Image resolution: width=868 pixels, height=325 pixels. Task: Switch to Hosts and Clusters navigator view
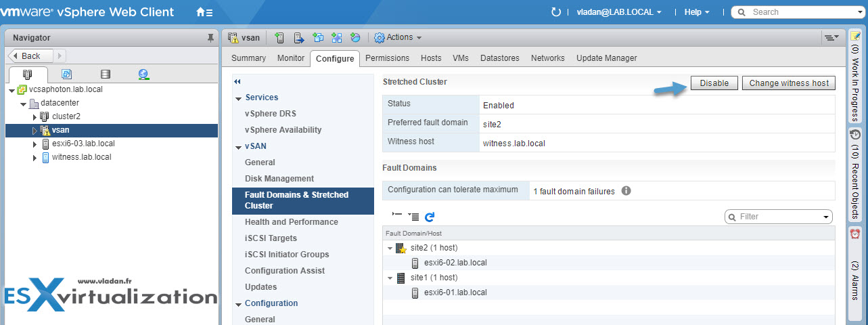(x=28, y=74)
